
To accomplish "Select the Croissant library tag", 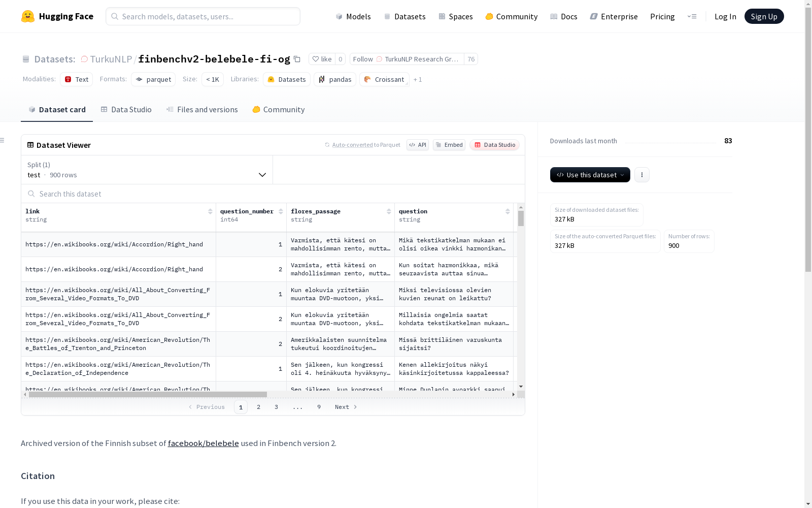I will pos(384,79).
